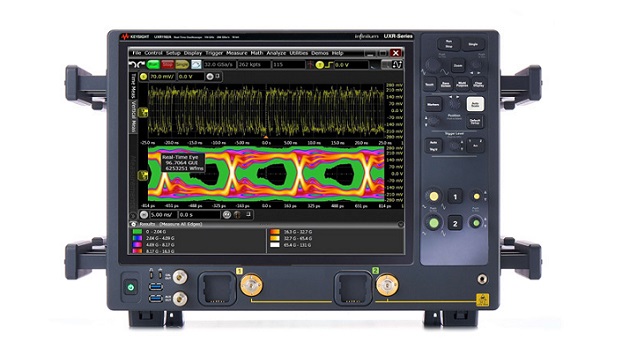Click the red Stop button on screen
This screenshot has height=360, width=630.
(x=168, y=64)
